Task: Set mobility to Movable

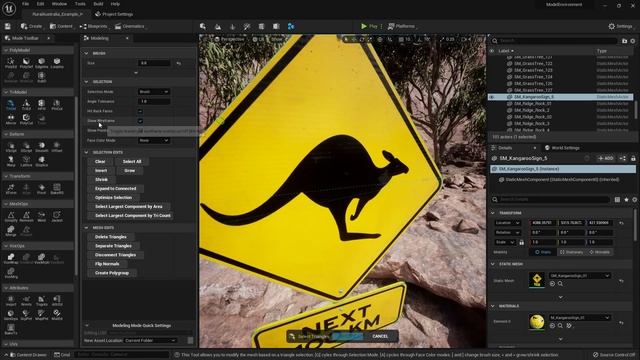Action: point(600,252)
